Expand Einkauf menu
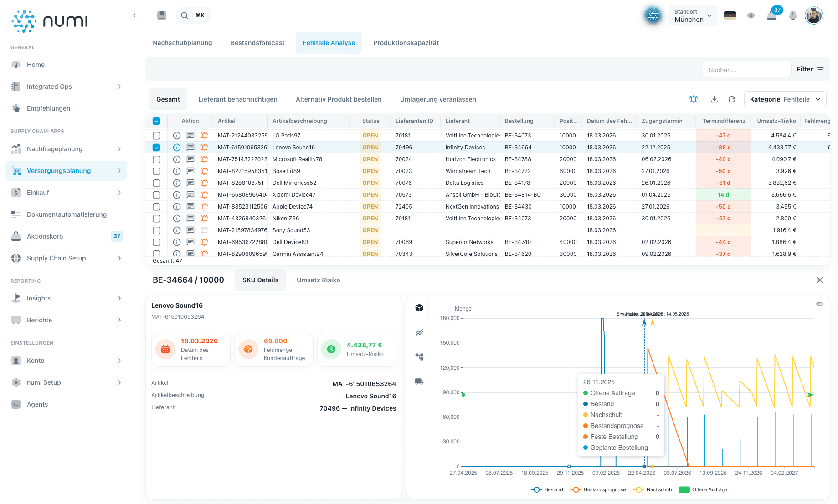This screenshot has height=504, width=838. [x=66, y=193]
